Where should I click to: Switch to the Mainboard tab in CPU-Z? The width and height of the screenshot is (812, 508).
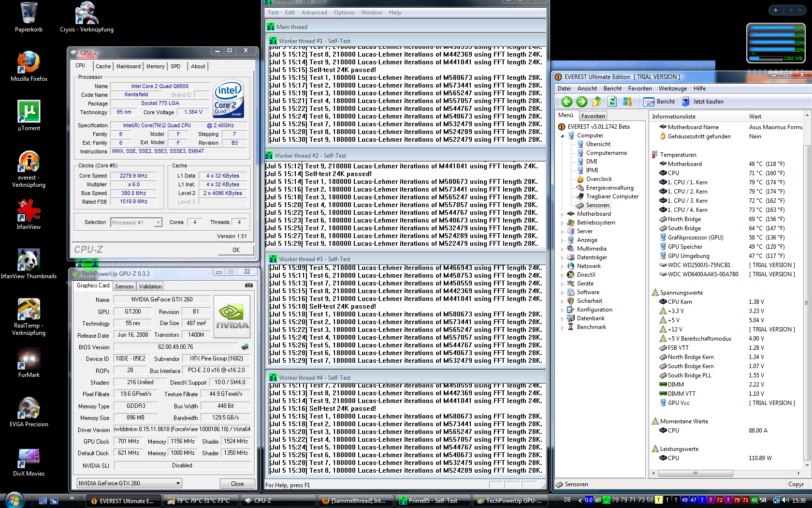pos(128,66)
